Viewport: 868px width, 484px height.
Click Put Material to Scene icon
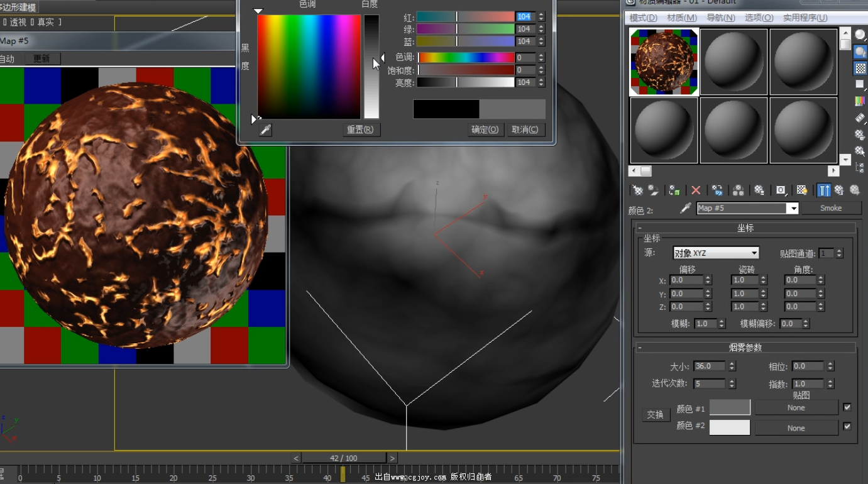point(654,190)
